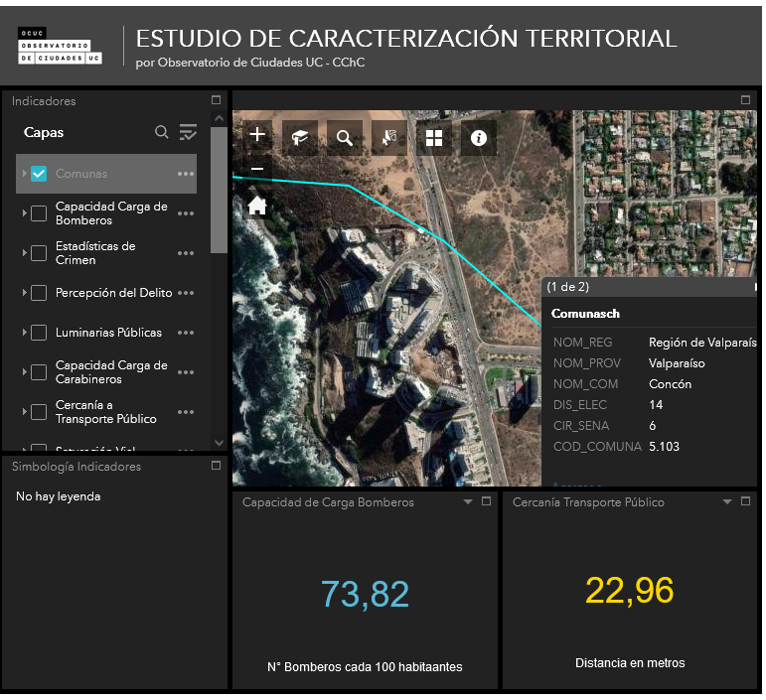This screenshot has height=700, width=766.
Task: Click the NOM_PROV value Valparaíso
Action: (677, 363)
